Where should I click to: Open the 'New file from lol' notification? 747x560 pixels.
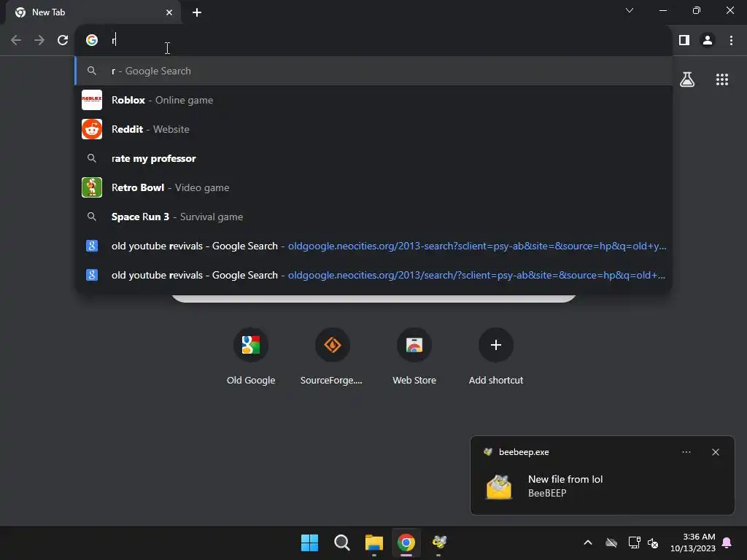tap(602, 475)
